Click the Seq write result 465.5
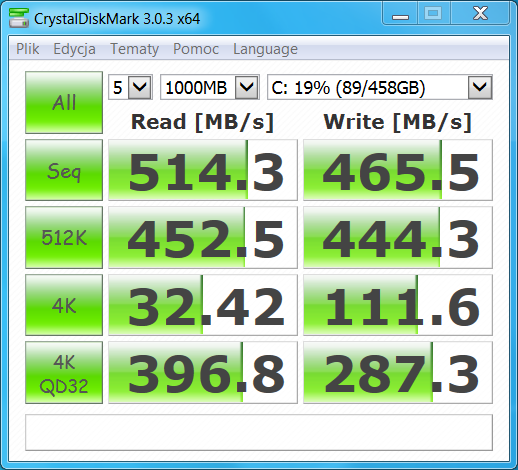Screen dimensions: 518x470 click(x=398, y=170)
